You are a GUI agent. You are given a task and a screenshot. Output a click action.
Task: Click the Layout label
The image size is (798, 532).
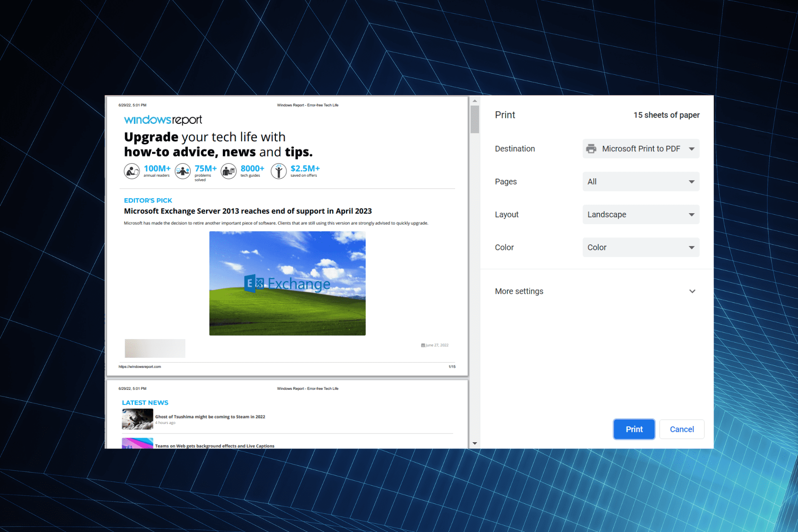(507, 214)
